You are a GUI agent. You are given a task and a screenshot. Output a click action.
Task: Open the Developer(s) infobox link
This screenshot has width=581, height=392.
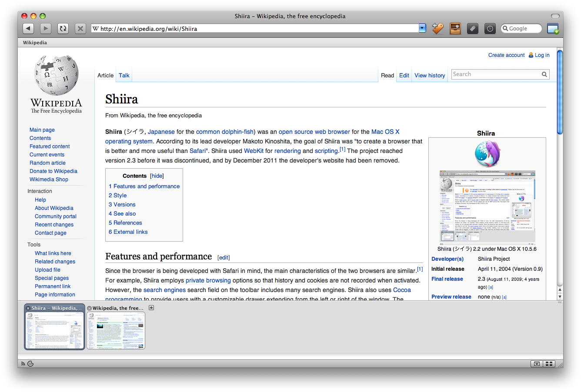(447, 259)
